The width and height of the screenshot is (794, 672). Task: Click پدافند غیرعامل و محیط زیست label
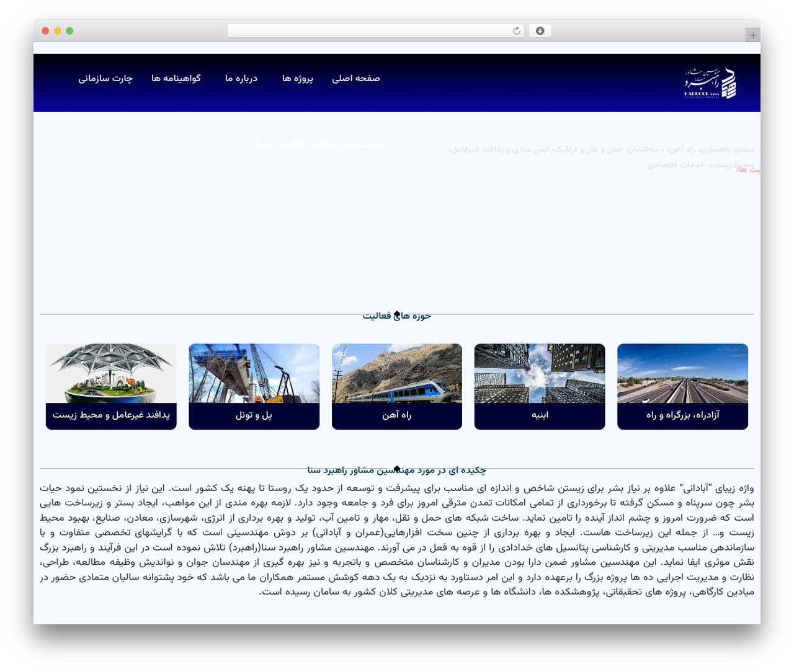[111, 415]
